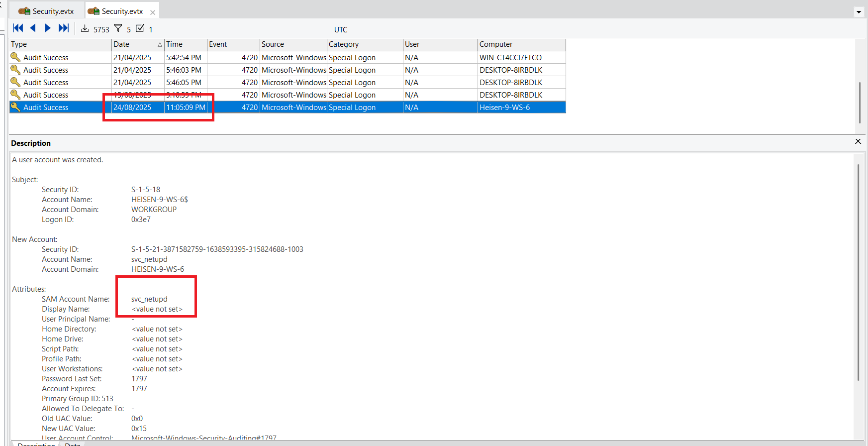868x446 pixels.
Task: Switch to the Data tab
Action: pyautogui.click(x=73, y=444)
